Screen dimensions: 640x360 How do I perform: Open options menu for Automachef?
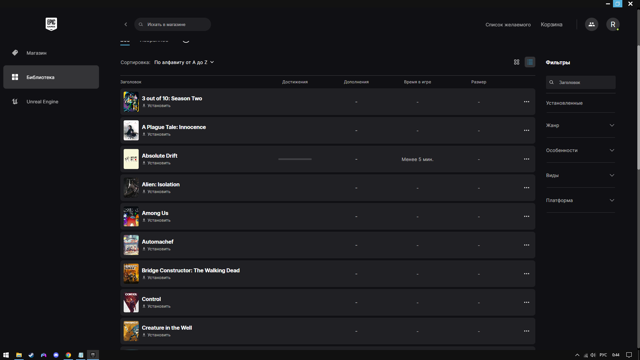(x=527, y=245)
